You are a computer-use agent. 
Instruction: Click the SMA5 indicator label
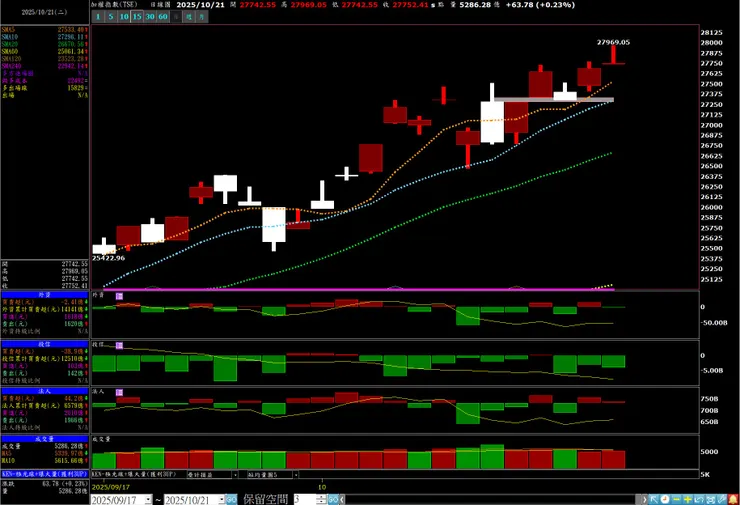8,30
